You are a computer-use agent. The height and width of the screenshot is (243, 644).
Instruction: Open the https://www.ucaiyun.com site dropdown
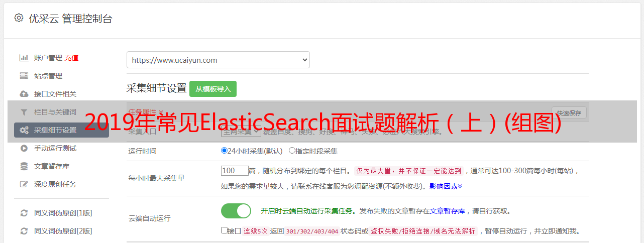point(218,60)
